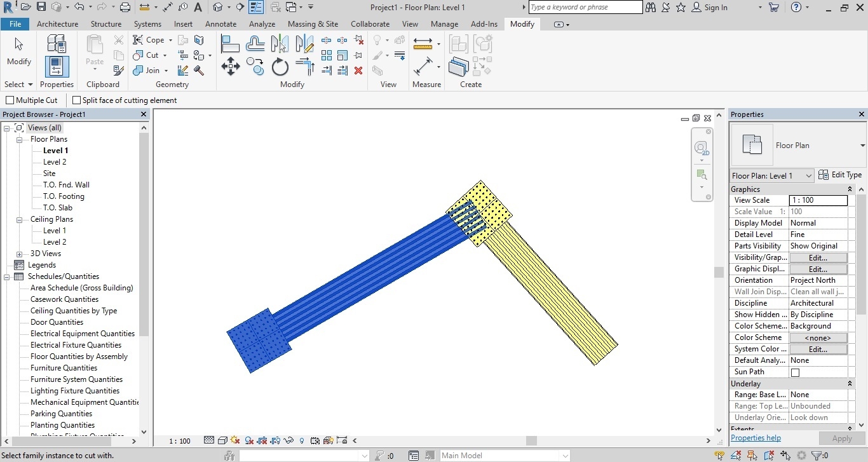The height and width of the screenshot is (462, 868).
Task: Activate the Move tool
Action: [230, 66]
